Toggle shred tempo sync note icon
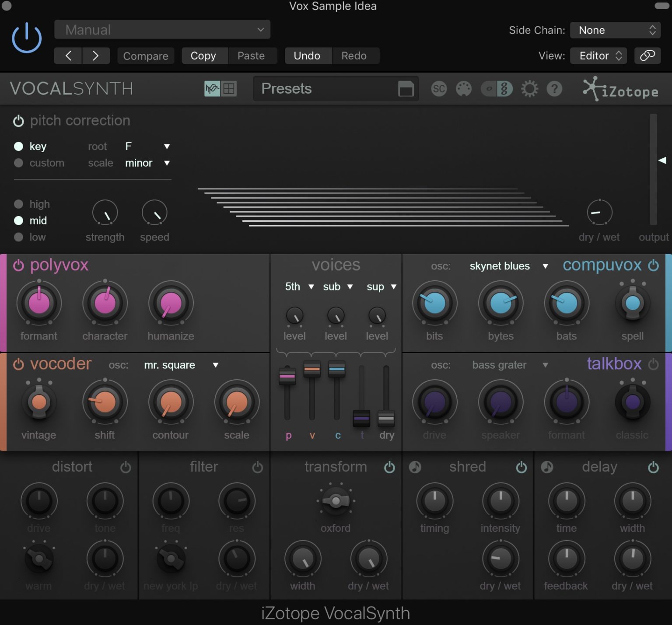The width and height of the screenshot is (672, 625). pyautogui.click(x=415, y=467)
